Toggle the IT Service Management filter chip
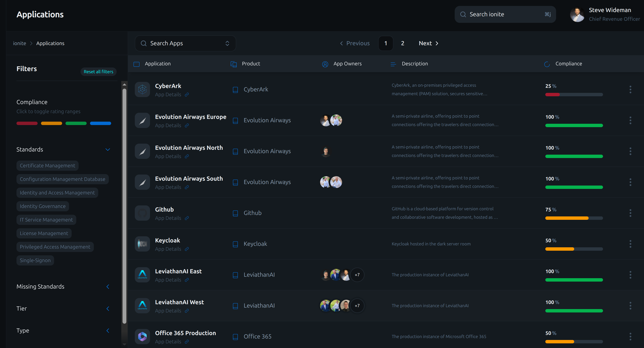The width and height of the screenshot is (644, 348). 46,220
